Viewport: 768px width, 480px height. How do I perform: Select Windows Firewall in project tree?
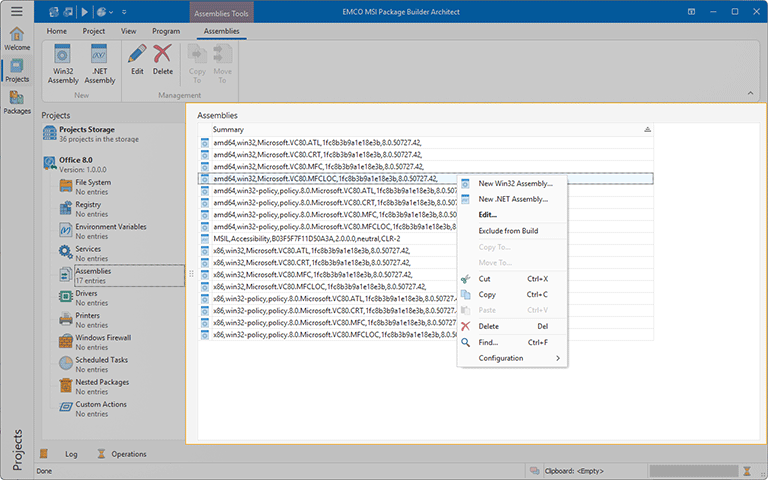point(103,338)
